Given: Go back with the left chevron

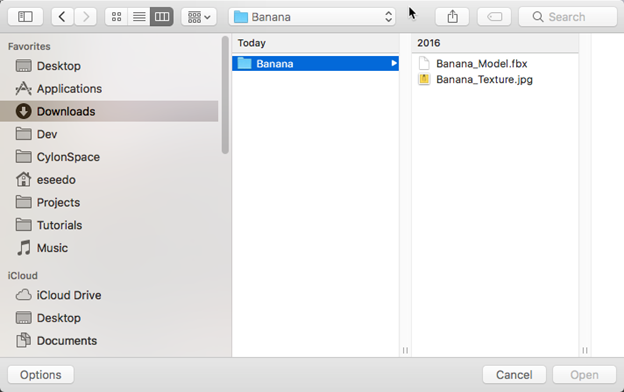Looking at the screenshot, I should pos(62,17).
